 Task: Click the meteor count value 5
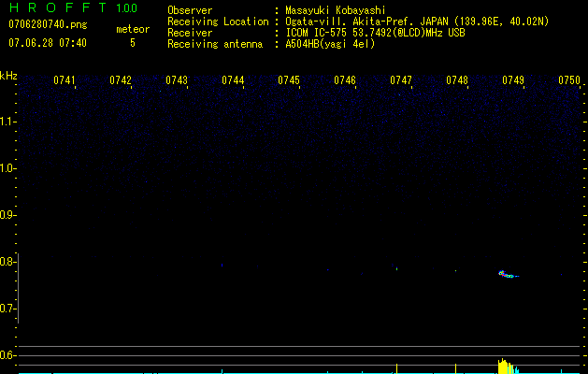click(x=133, y=43)
